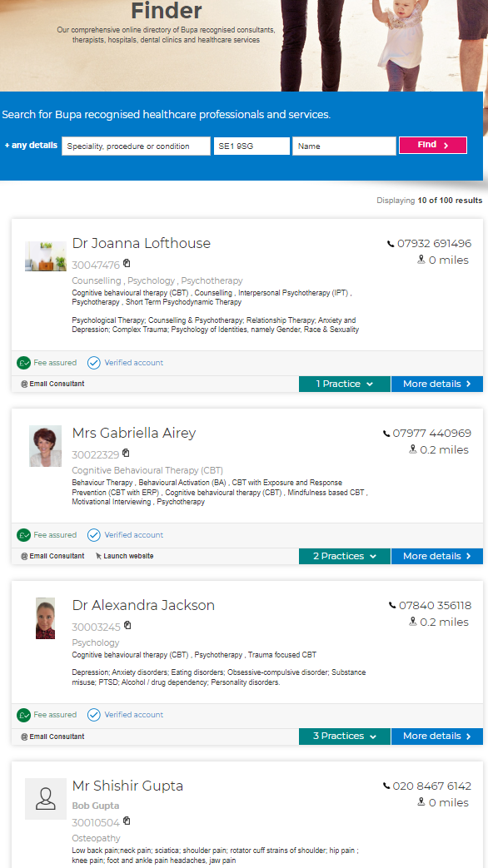
Task: Click map pin icon for Alexandra Jackson distance
Action: click(413, 622)
